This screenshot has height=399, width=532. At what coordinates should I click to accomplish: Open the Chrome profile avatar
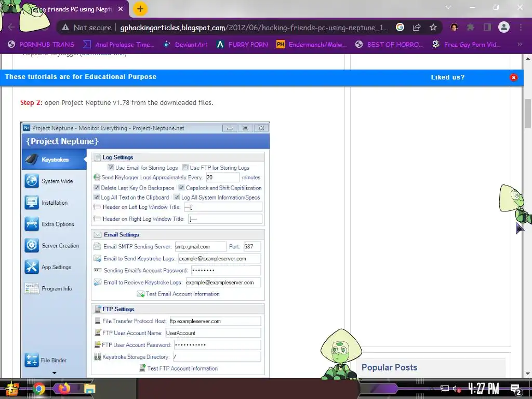pos(504,27)
